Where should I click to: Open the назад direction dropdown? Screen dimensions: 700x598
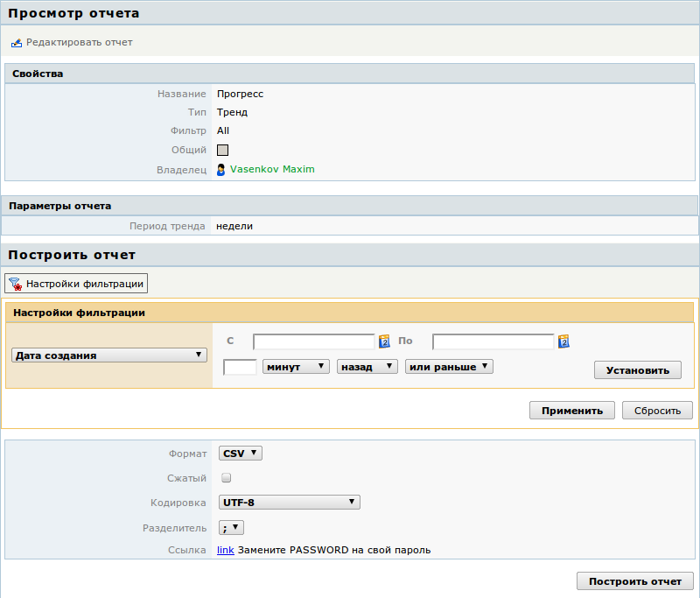coord(367,367)
